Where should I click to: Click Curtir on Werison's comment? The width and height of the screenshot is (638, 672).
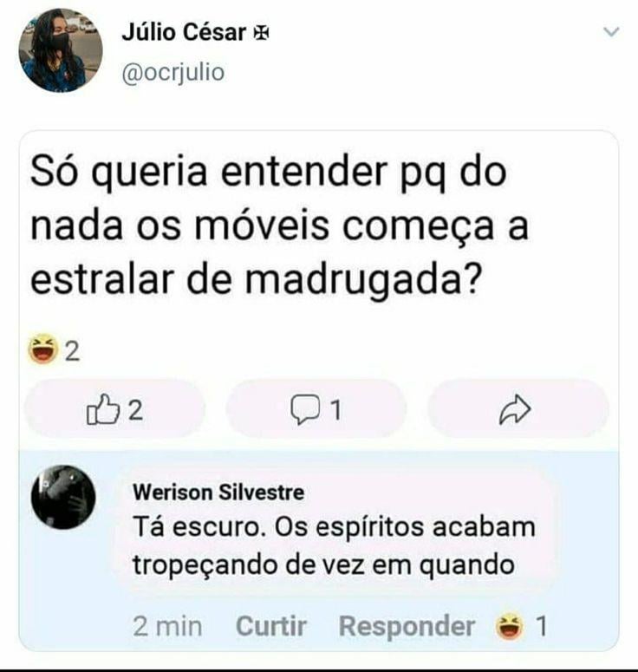[271, 626]
